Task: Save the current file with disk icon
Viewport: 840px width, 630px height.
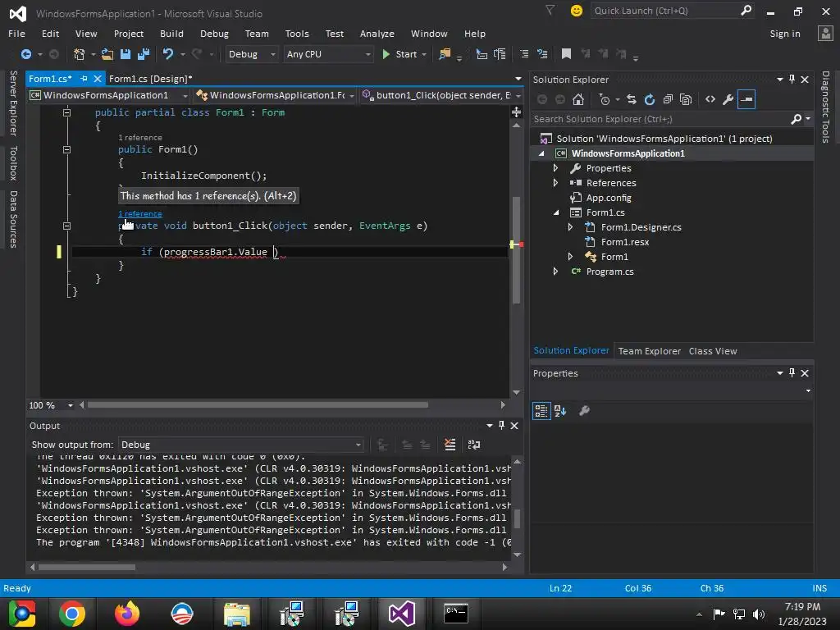Action: coord(126,54)
